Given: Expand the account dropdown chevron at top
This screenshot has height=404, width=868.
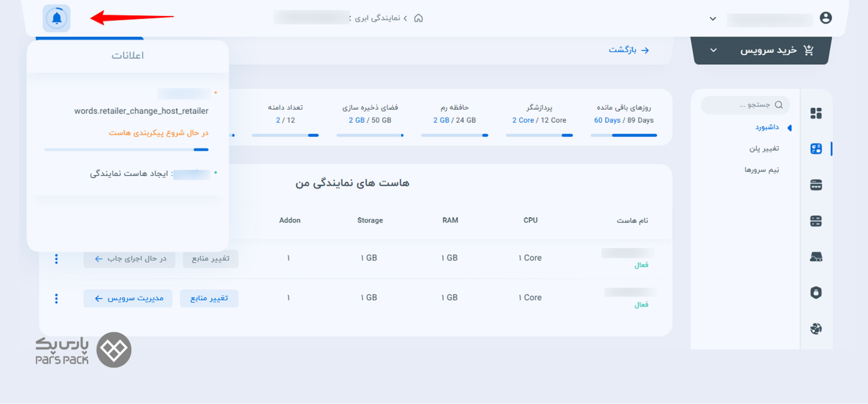Looking at the screenshot, I should 713,19.
